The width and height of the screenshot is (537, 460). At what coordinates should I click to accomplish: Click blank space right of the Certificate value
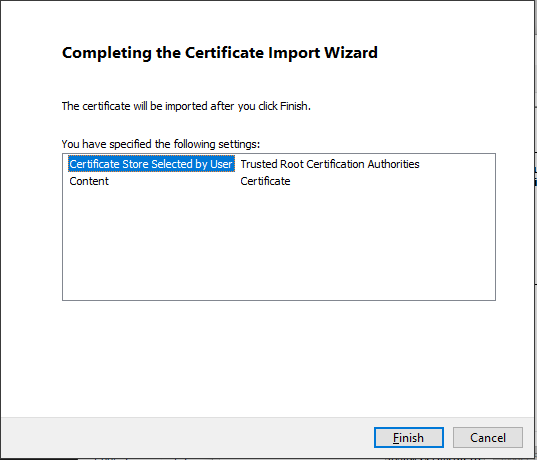click(390, 181)
